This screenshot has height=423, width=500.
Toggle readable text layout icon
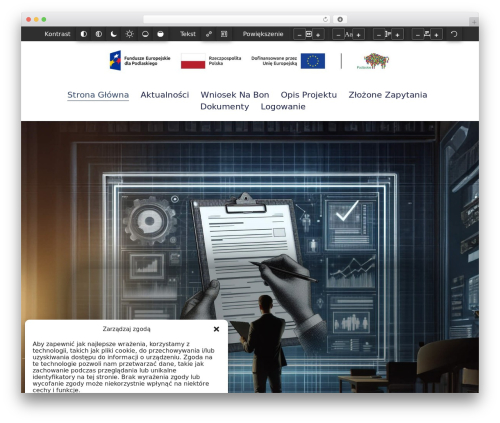224,34
